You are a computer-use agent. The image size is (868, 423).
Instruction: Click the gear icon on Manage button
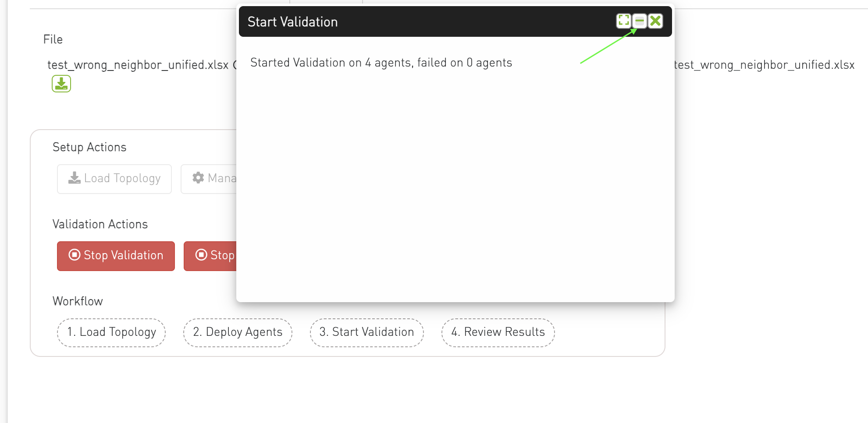point(198,177)
